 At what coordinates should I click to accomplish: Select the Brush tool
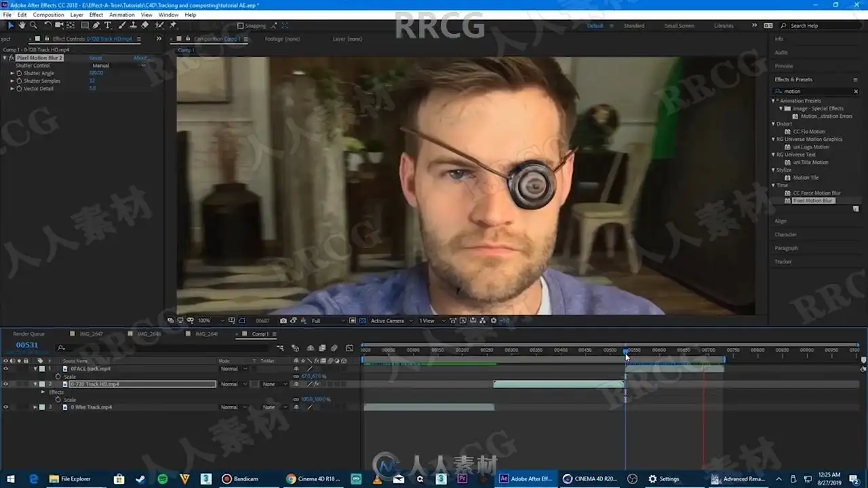pyautogui.click(x=121, y=25)
